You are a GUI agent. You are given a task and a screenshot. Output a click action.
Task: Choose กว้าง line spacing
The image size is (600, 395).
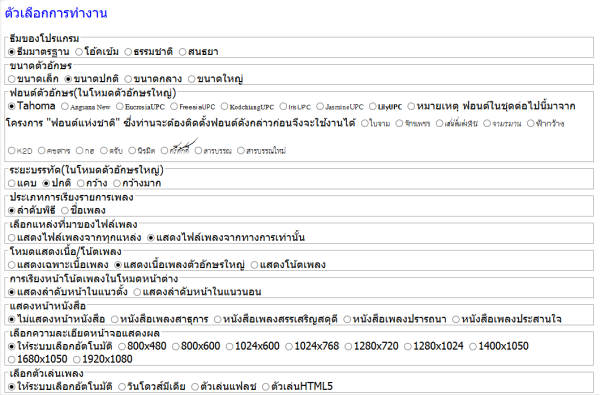point(81,183)
